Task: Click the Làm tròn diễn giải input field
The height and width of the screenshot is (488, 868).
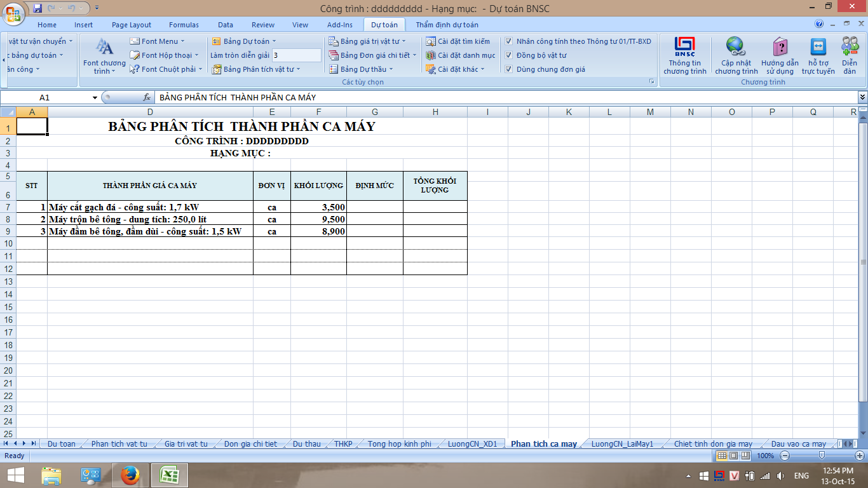Action: (297, 55)
